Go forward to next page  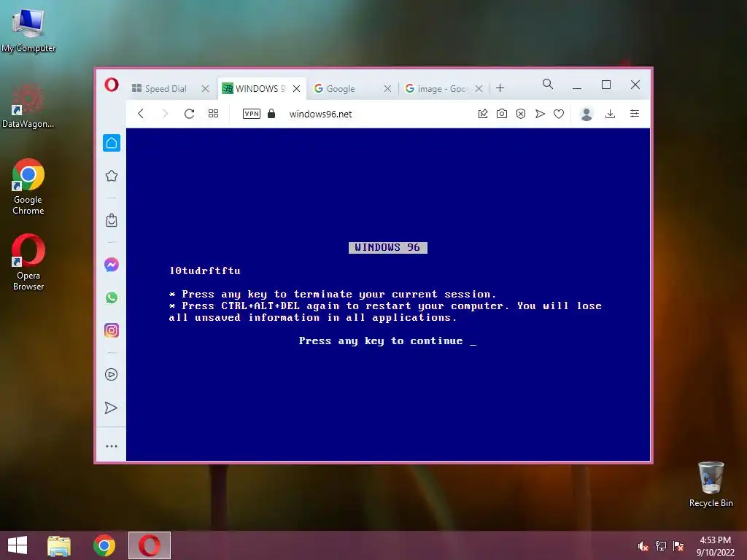165,113
